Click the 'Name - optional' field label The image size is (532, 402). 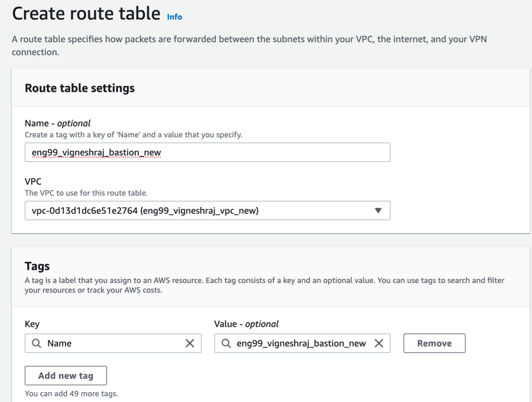pos(58,123)
